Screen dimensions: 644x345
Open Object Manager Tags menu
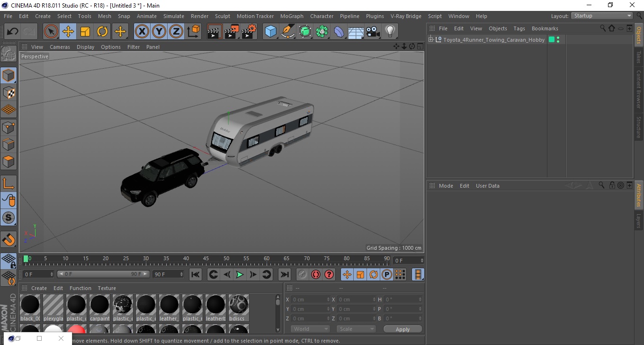coord(519,28)
